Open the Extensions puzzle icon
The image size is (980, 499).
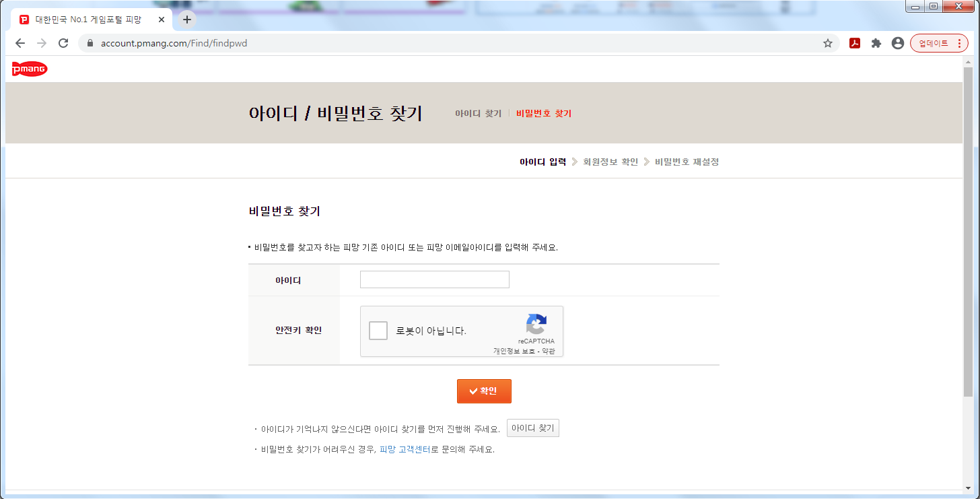876,43
